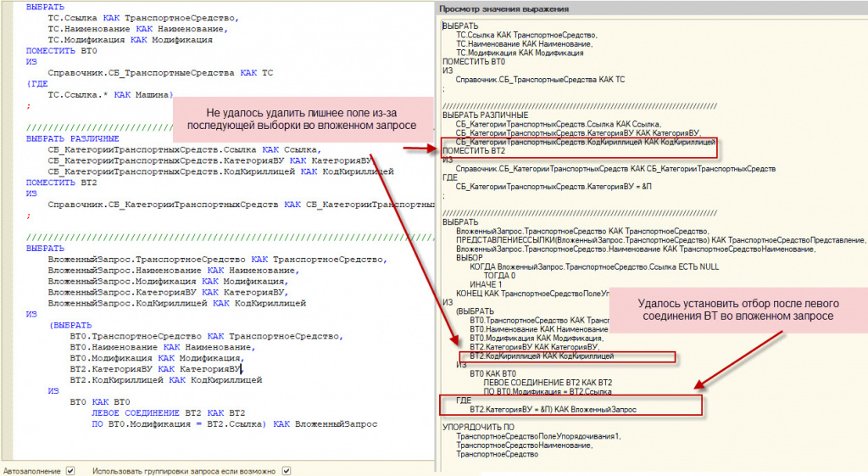Image resolution: width=868 pixels, height=476 pixels.
Task: Click 'ВложенныйЗапрос.КатегорияВУ КАК КатегорияВУ,' in left editor
Action: click(168, 292)
